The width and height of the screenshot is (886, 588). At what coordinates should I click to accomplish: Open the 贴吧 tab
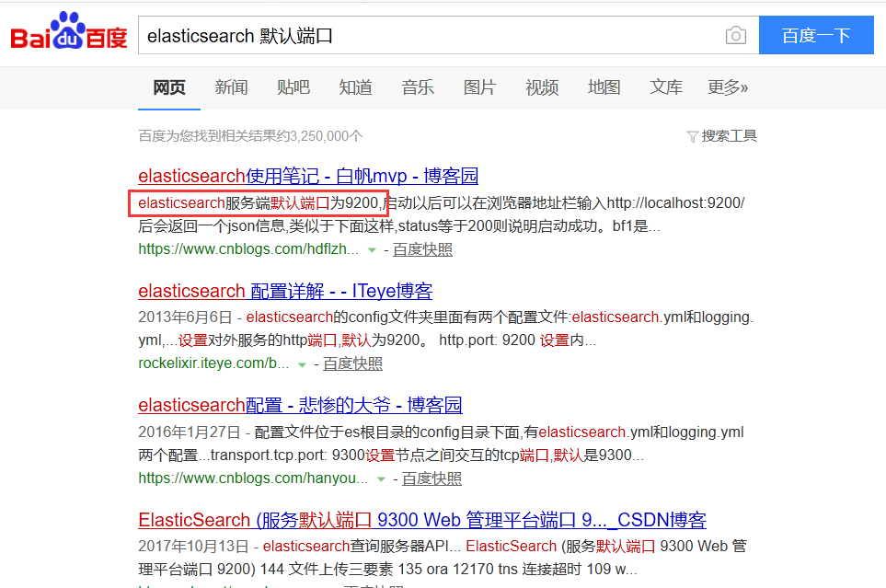pyautogui.click(x=293, y=87)
